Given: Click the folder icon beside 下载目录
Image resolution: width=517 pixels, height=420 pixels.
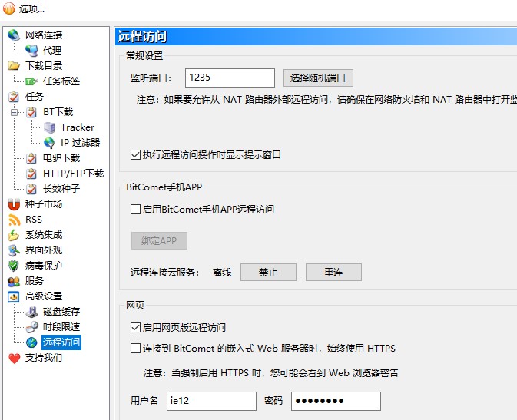Looking at the screenshot, I should (14, 65).
